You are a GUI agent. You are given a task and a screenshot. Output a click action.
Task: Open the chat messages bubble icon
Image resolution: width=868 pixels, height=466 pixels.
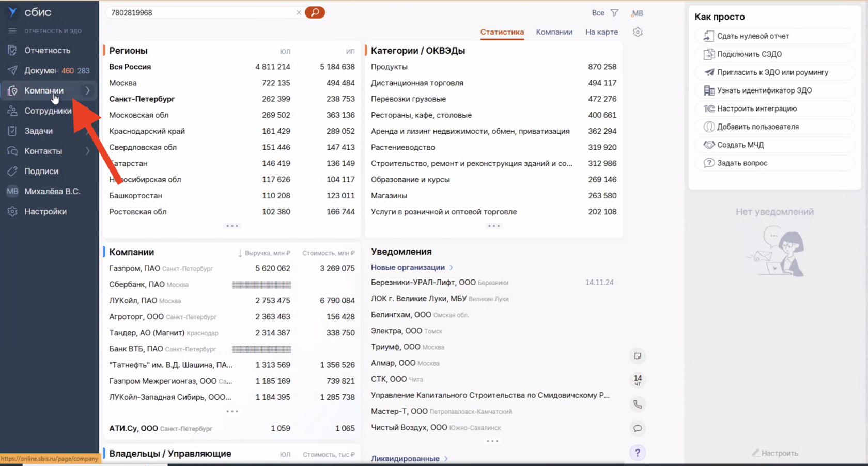point(638,428)
